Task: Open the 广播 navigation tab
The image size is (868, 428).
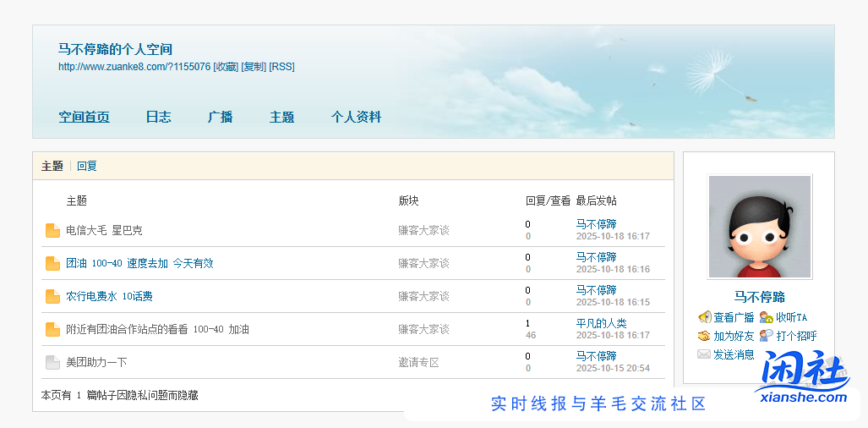Action: point(221,118)
